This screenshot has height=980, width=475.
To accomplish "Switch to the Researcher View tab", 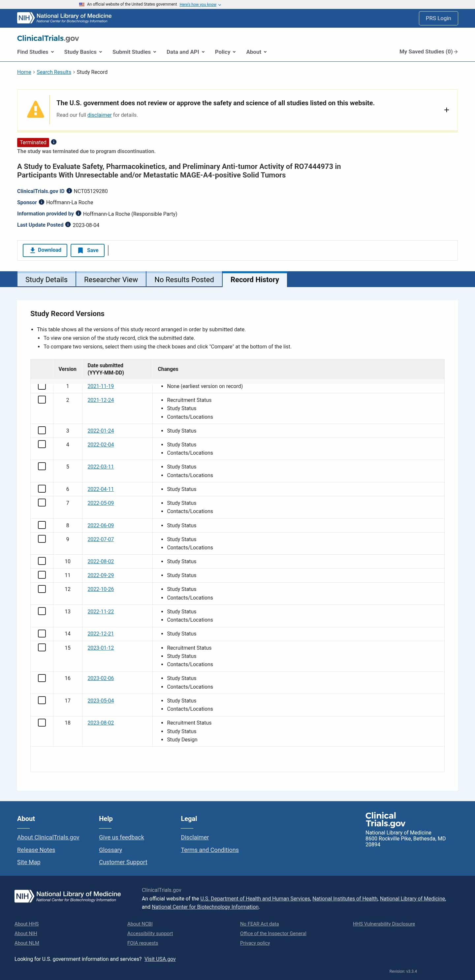I will (x=111, y=279).
